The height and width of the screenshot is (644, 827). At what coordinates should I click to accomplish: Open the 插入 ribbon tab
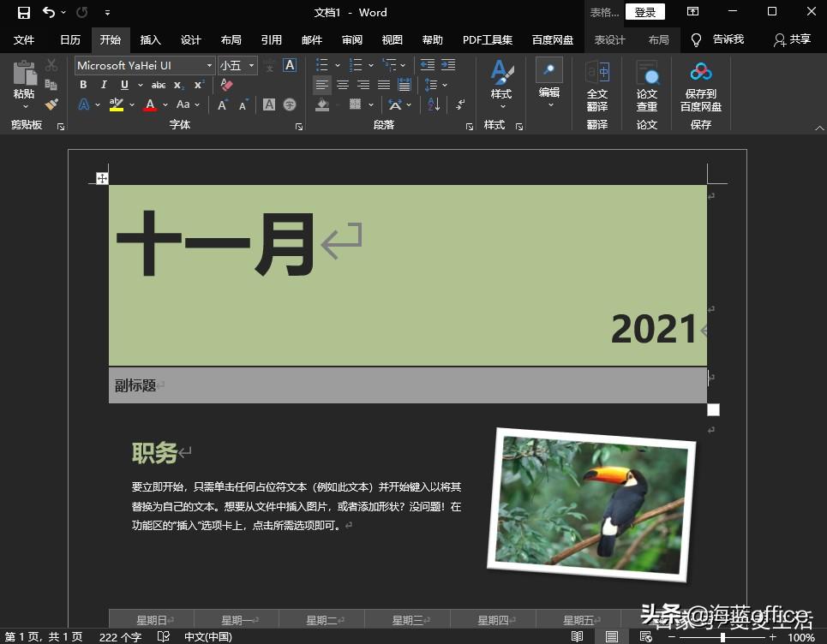tap(150, 39)
